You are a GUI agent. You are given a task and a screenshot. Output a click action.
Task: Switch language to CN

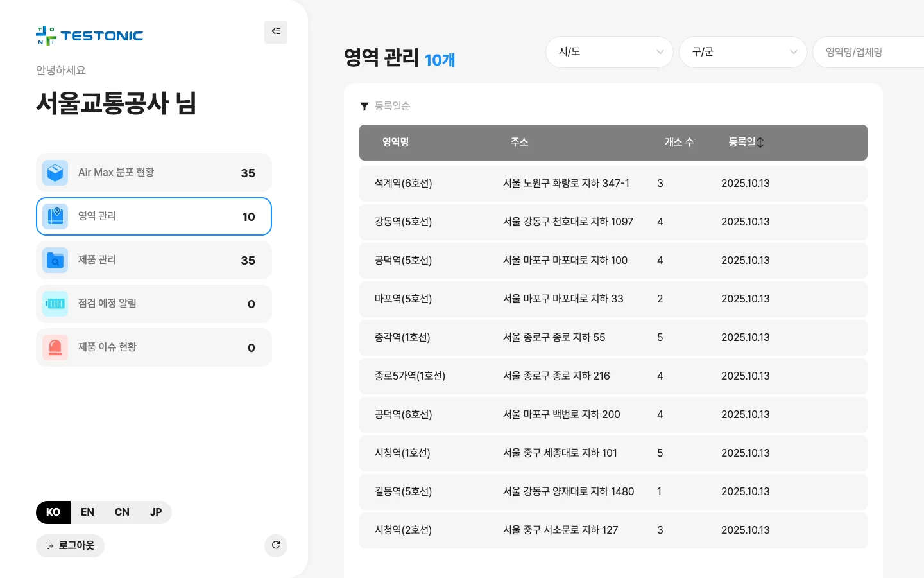[x=122, y=512]
